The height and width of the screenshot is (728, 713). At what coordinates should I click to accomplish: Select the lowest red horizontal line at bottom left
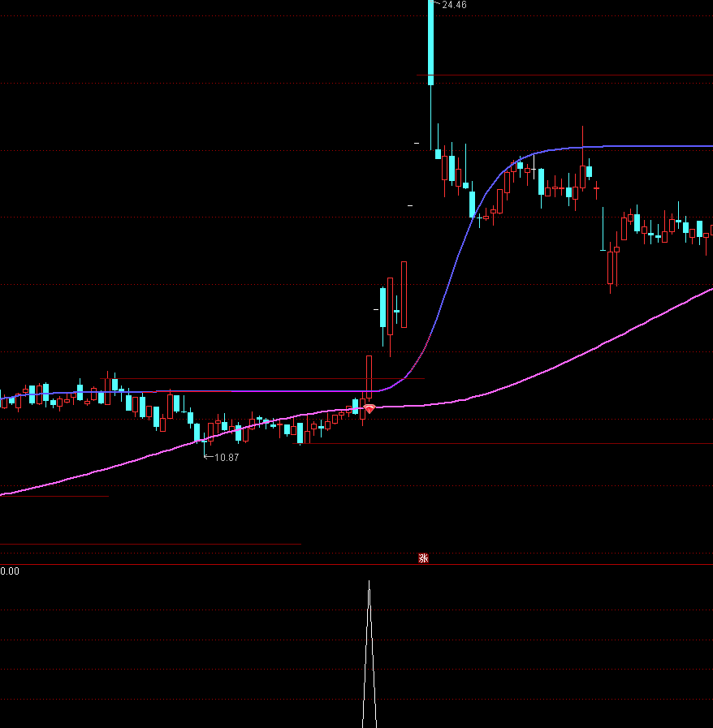coord(150,544)
